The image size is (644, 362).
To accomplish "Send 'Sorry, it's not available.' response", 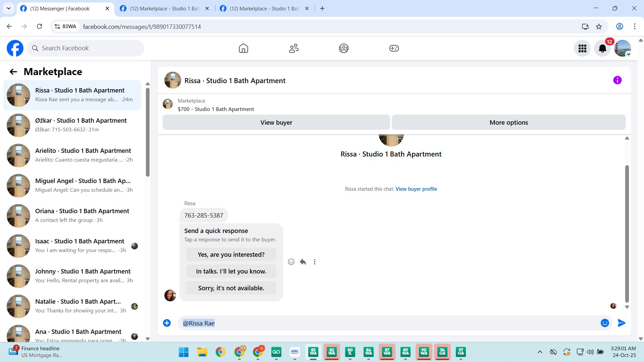I will point(231,288).
